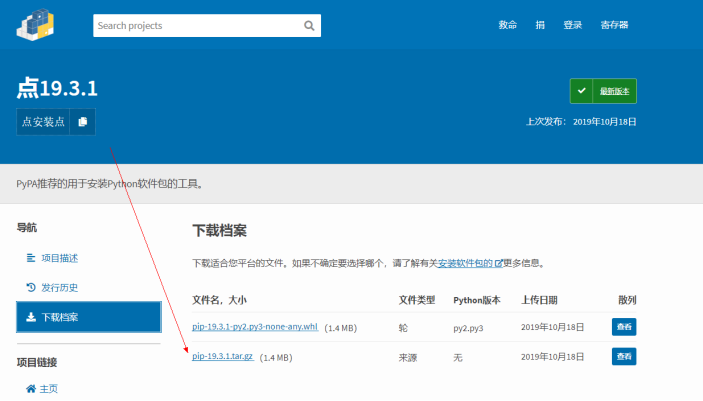Click the 导航 navigation heading
Viewport: 703px width, 401px height.
tap(26, 227)
